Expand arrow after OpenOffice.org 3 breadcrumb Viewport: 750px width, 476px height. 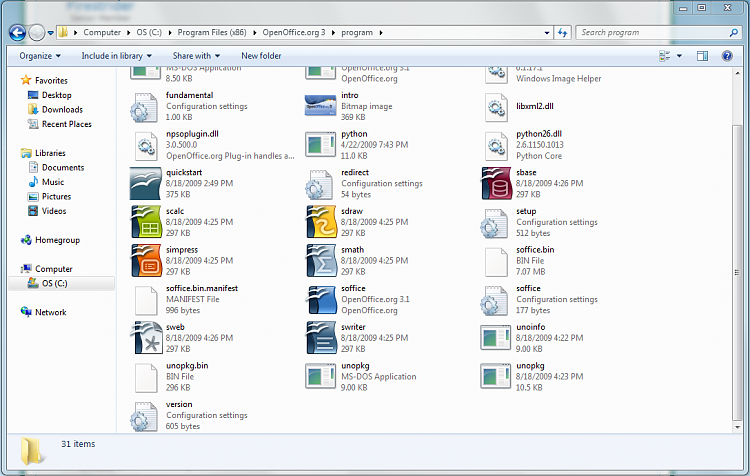(333, 33)
